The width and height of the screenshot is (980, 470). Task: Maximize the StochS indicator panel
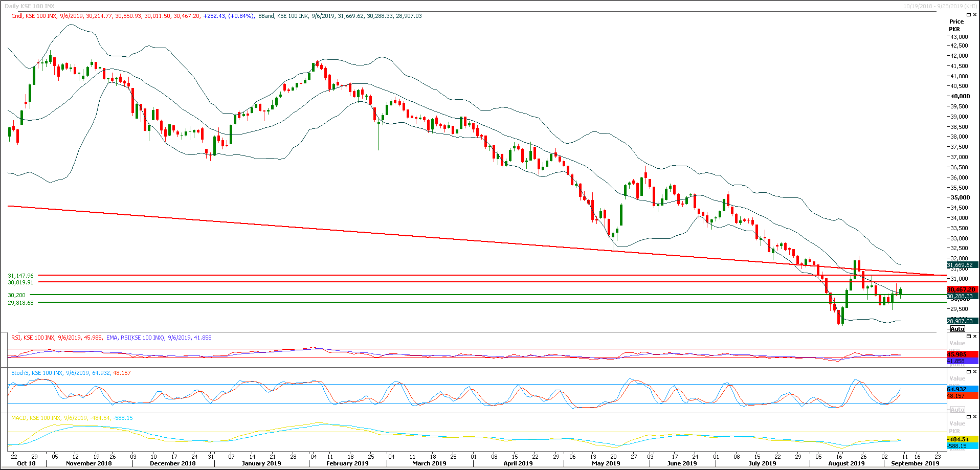click(968, 371)
